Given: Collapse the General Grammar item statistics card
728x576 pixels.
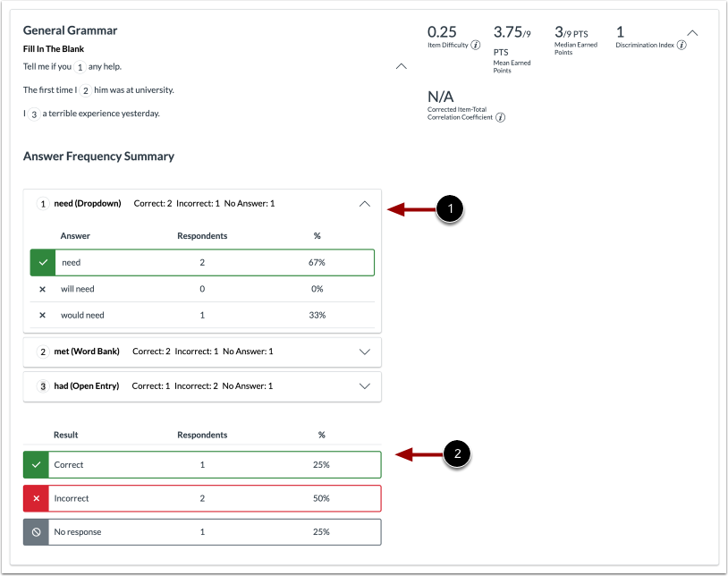Looking at the screenshot, I should 692,33.
